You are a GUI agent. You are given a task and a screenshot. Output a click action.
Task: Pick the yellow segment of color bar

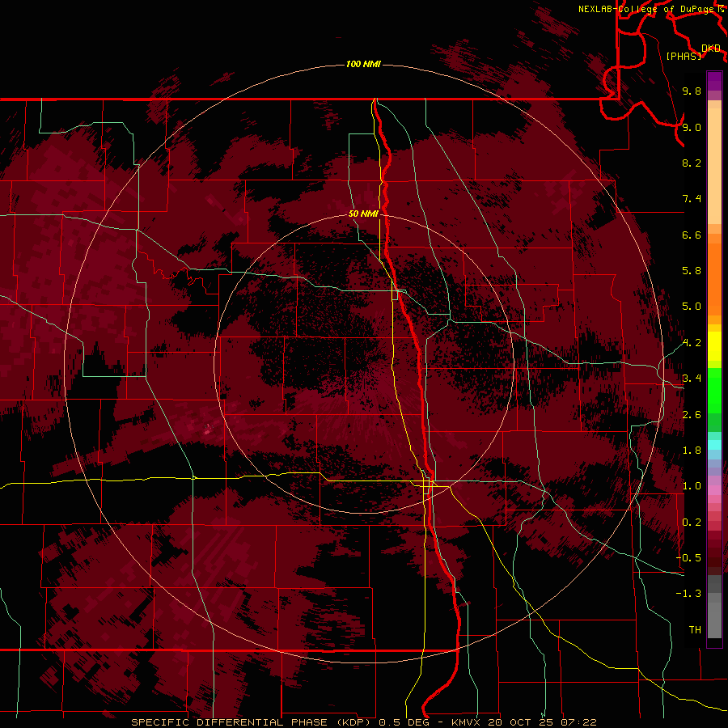click(714, 346)
